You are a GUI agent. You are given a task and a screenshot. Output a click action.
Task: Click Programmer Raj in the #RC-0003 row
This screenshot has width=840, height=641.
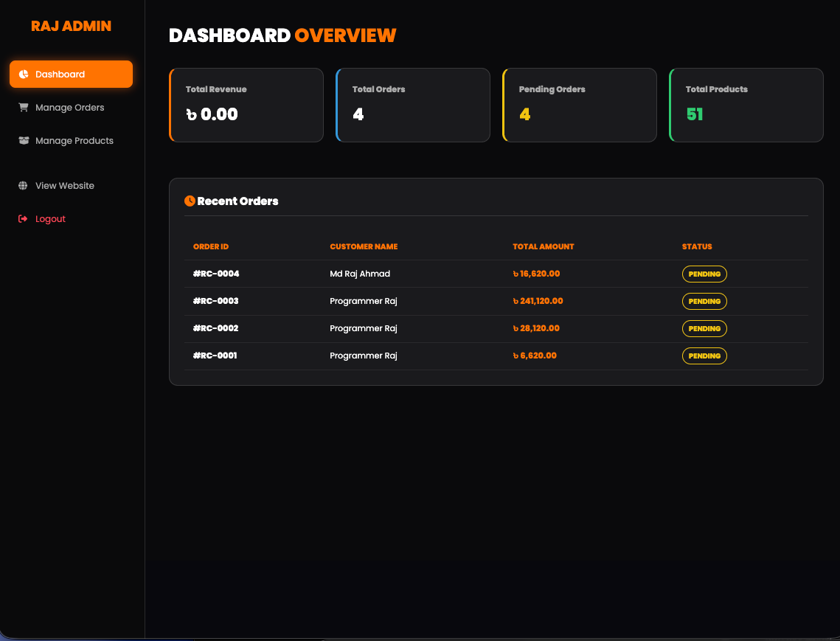(x=364, y=301)
